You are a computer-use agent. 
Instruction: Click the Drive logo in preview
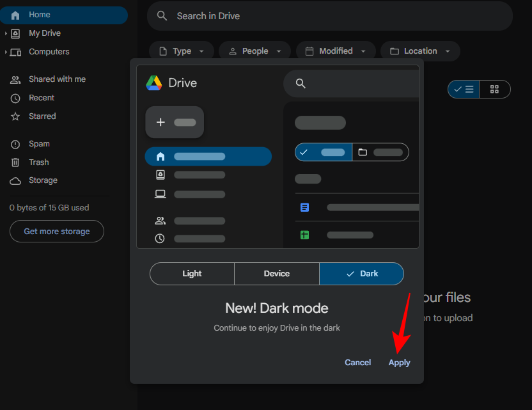pyautogui.click(x=154, y=83)
